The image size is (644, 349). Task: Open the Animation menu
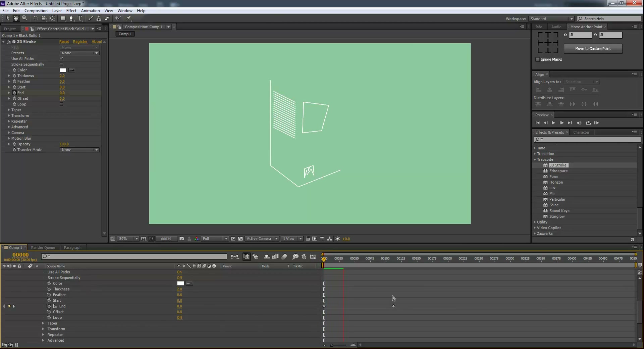tap(90, 10)
